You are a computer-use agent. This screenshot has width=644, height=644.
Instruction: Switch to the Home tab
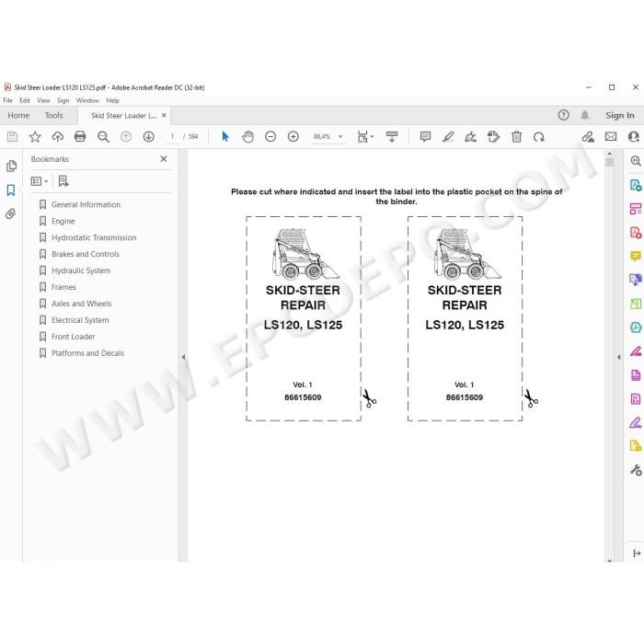(x=18, y=115)
